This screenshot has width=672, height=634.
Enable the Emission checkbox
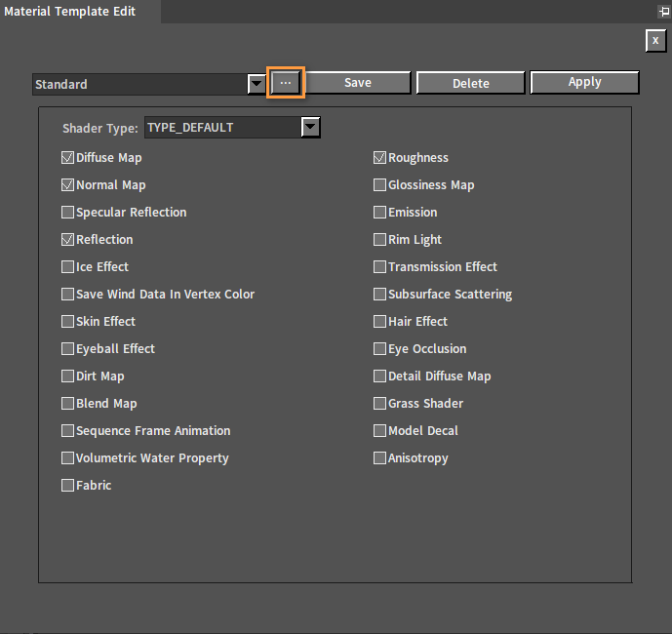379,213
